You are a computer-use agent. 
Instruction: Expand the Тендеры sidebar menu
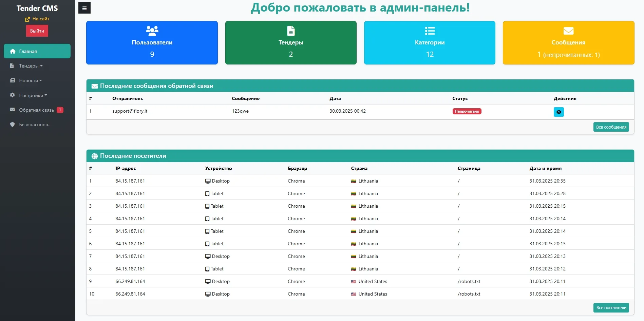pos(30,66)
